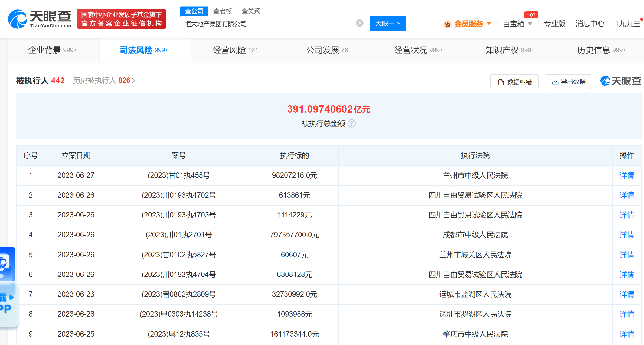Open 详情 for 兰州市中级人民法院 row
Viewport: 644px width, 345px height.
pyautogui.click(x=626, y=175)
